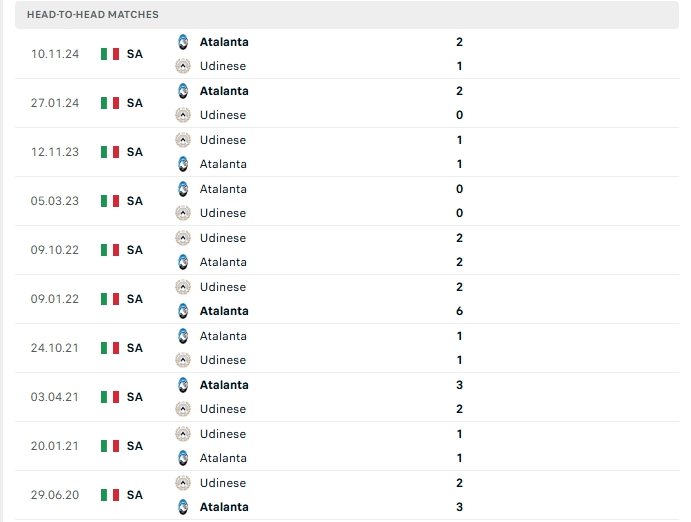Viewport: 691px width, 522px height.
Task: Open Udinese team name in 05.03.23 match
Action: [x=222, y=213]
